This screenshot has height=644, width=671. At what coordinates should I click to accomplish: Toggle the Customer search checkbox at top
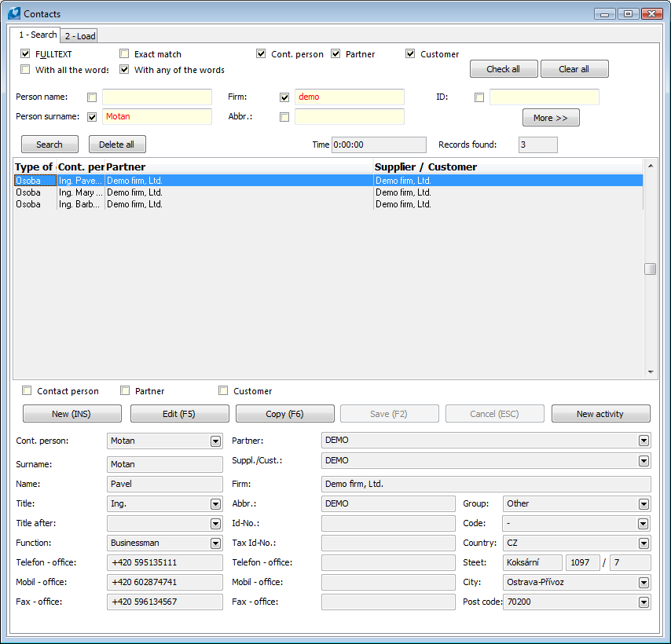[410, 54]
